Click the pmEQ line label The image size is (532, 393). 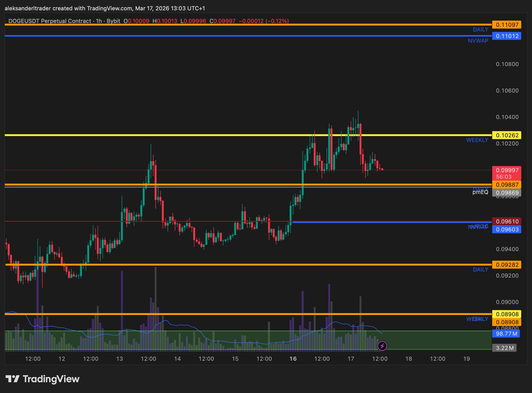(480, 192)
